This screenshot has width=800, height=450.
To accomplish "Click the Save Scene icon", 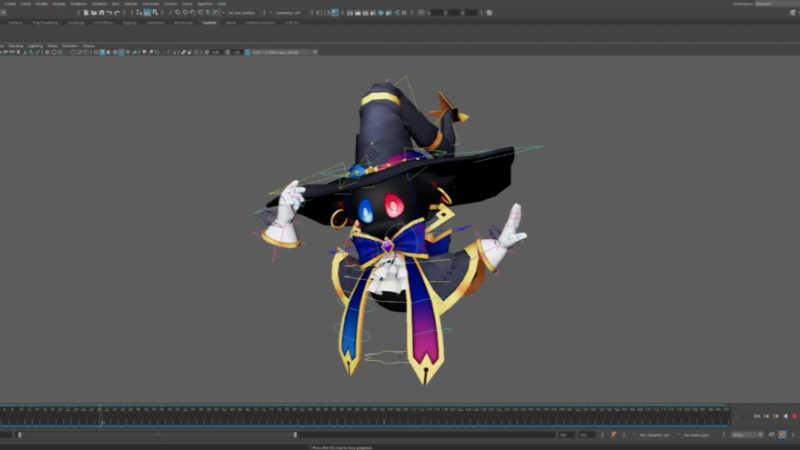I will [x=102, y=13].
